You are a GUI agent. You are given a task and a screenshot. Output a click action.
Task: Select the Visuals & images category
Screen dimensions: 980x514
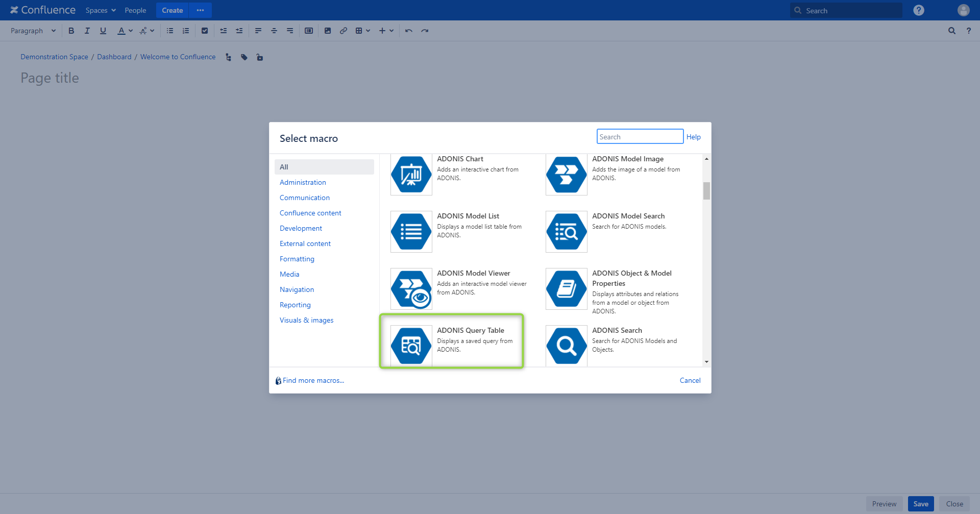306,320
